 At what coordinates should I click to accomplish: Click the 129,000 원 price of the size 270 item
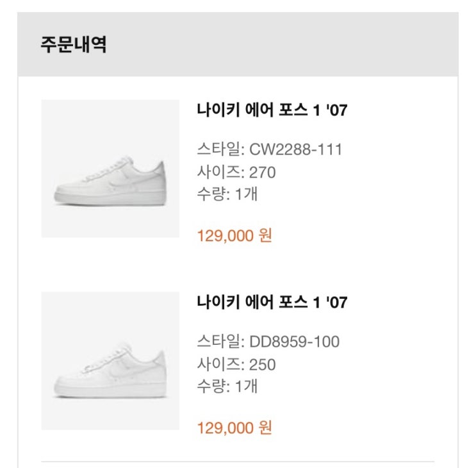[x=234, y=235]
